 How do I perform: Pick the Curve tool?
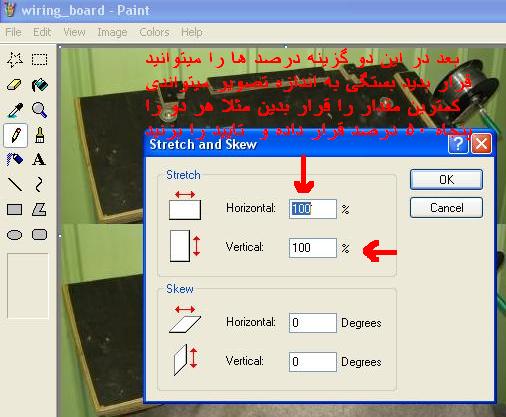click(x=39, y=184)
